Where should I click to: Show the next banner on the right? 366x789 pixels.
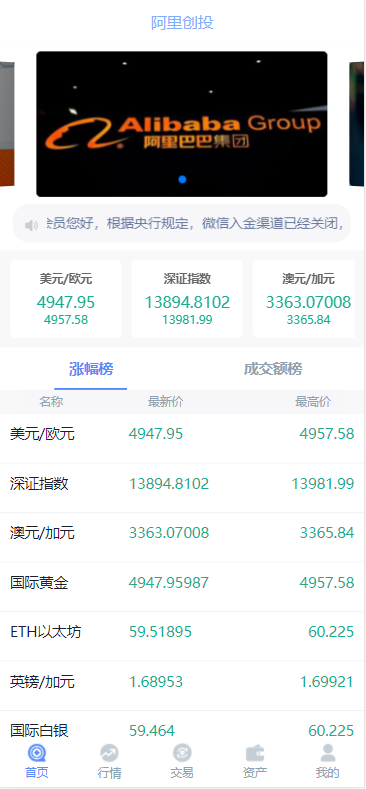point(356,124)
